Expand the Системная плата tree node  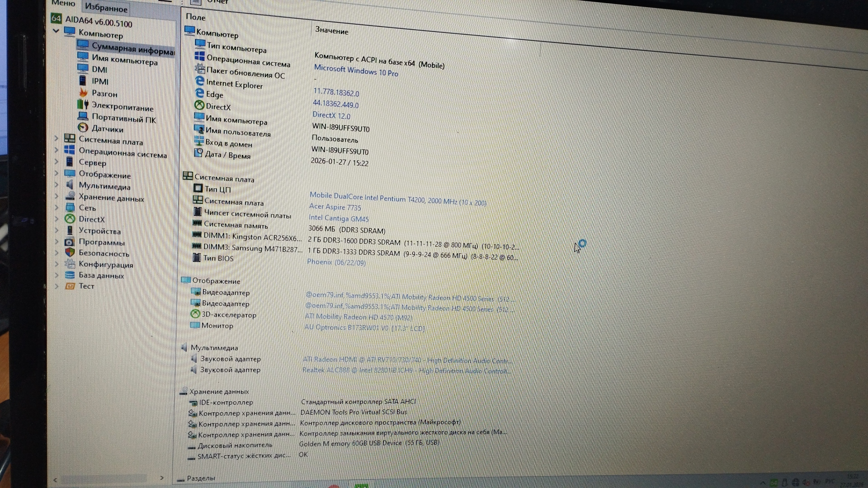pyautogui.click(x=57, y=138)
